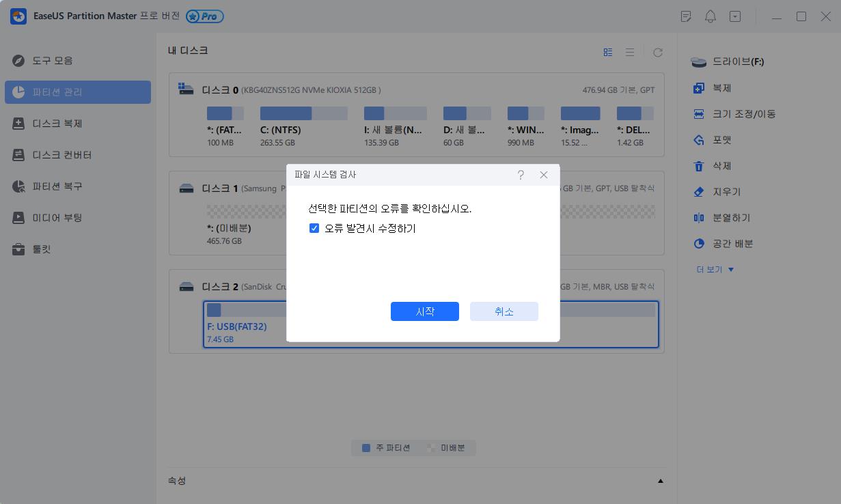Click the 복제 clone icon
Image resolution: width=841 pixels, height=504 pixels.
(x=698, y=88)
